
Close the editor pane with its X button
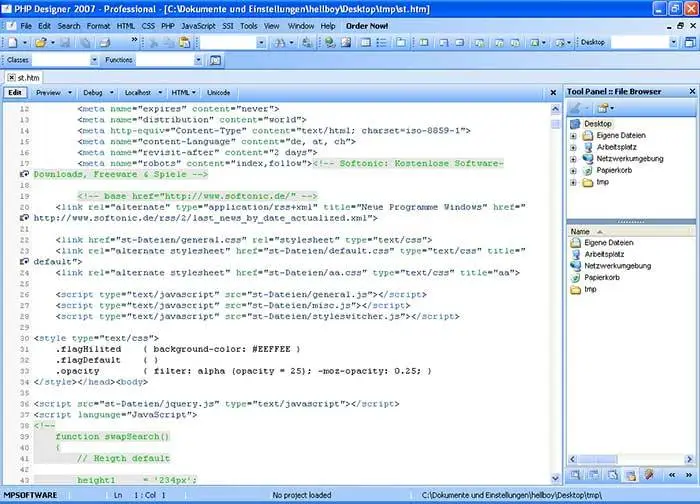553,92
